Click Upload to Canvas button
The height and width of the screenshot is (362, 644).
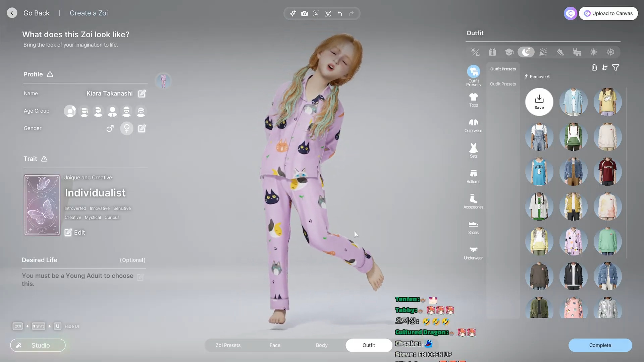pyautogui.click(x=608, y=13)
